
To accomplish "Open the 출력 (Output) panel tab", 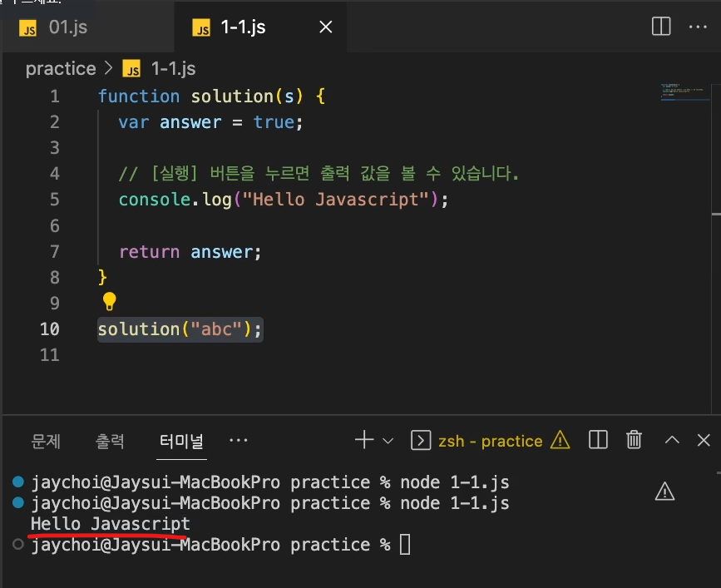I will tap(110, 441).
